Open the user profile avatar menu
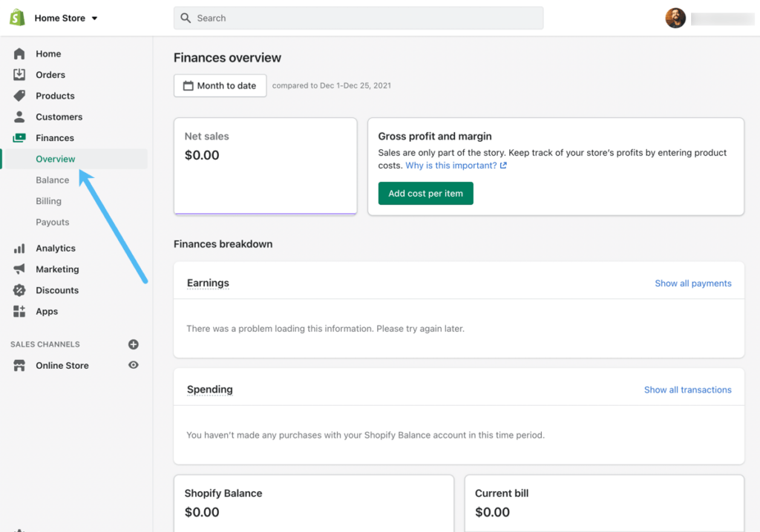The height and width of the screenshot is (532, 760). point(675,18)
